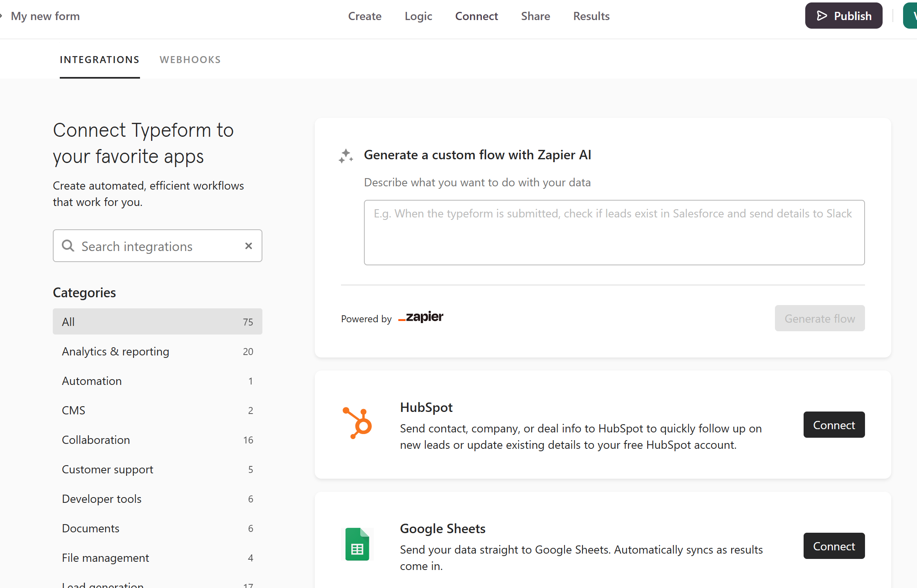
Task: Click into Search integrations field
Action: [158, 246]
